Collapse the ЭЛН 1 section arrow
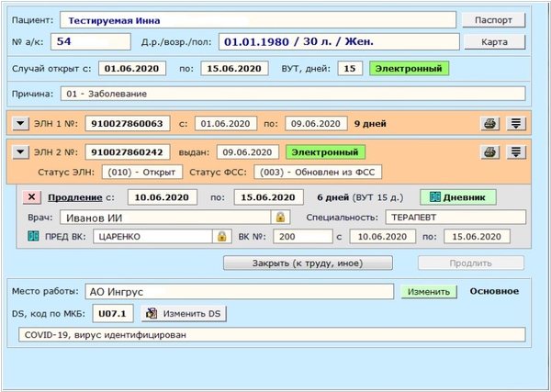Image resolution: width=551 pixels, height=392 pixels. (20, 124)
